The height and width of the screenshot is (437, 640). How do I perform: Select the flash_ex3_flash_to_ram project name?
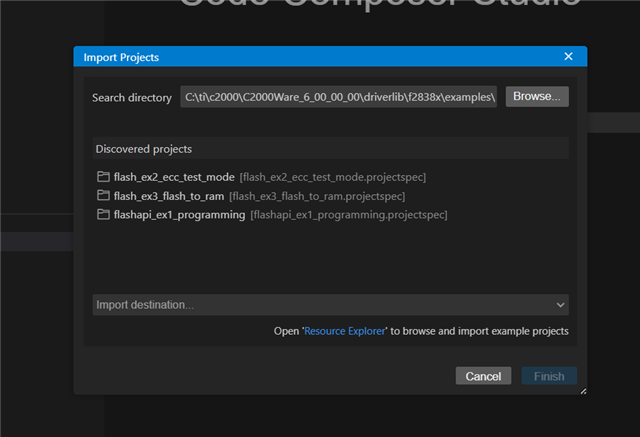pos(169,196)
